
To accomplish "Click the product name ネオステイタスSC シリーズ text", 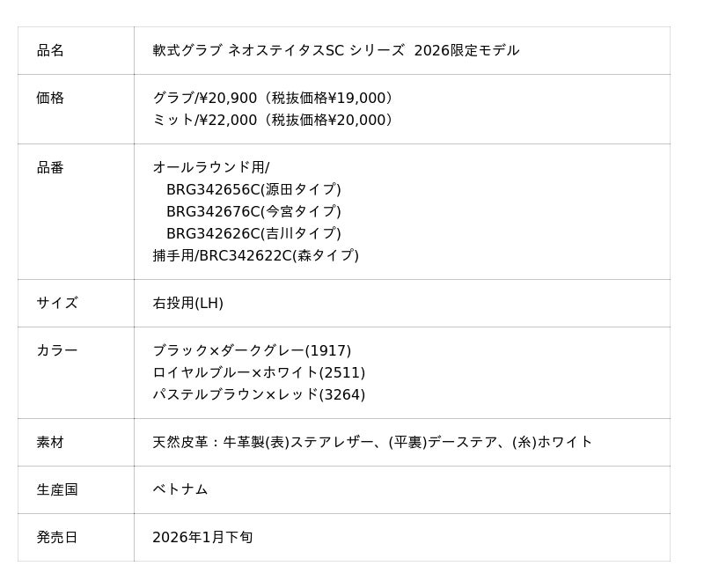I will (335, 51).
